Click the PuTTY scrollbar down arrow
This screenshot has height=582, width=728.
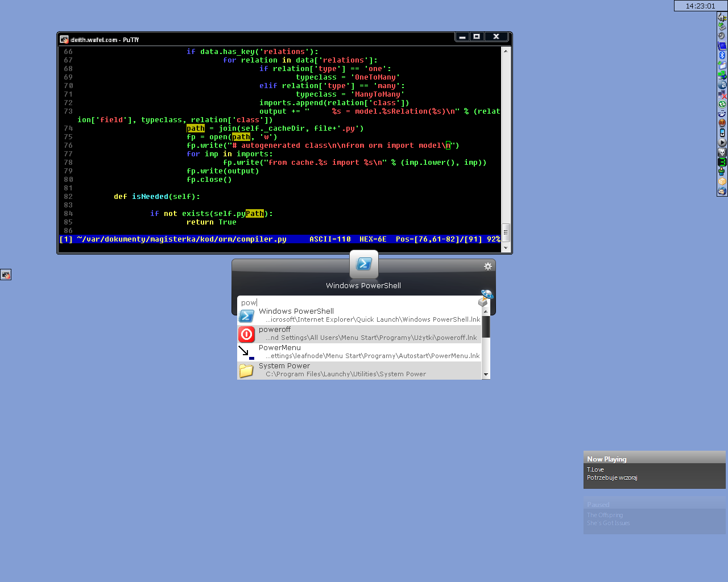(506, 248)
